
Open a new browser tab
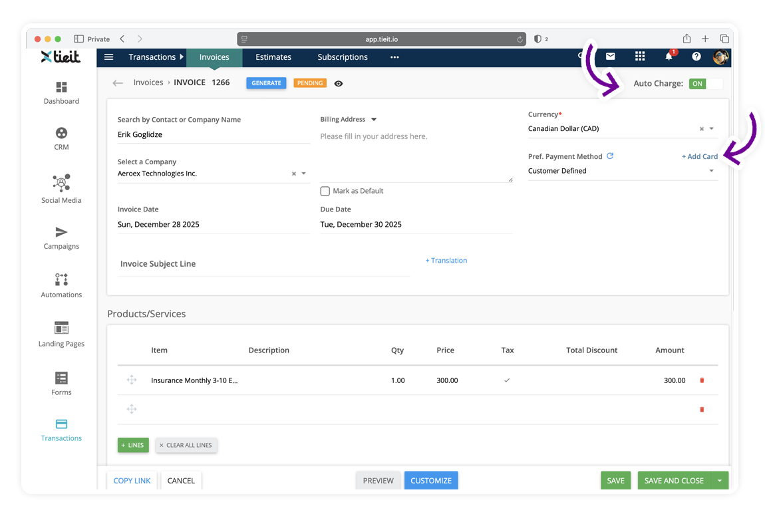pyautogui.click(x=705, y=39)
